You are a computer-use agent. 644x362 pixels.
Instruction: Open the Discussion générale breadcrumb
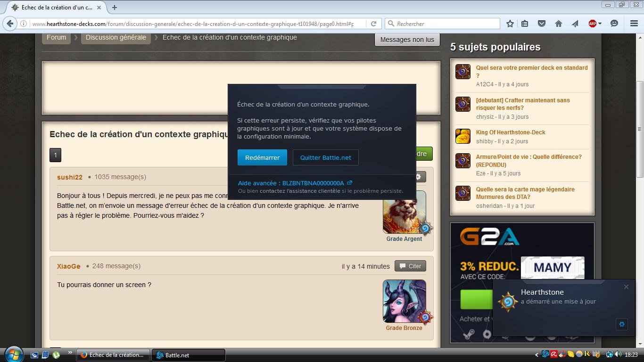116,38
